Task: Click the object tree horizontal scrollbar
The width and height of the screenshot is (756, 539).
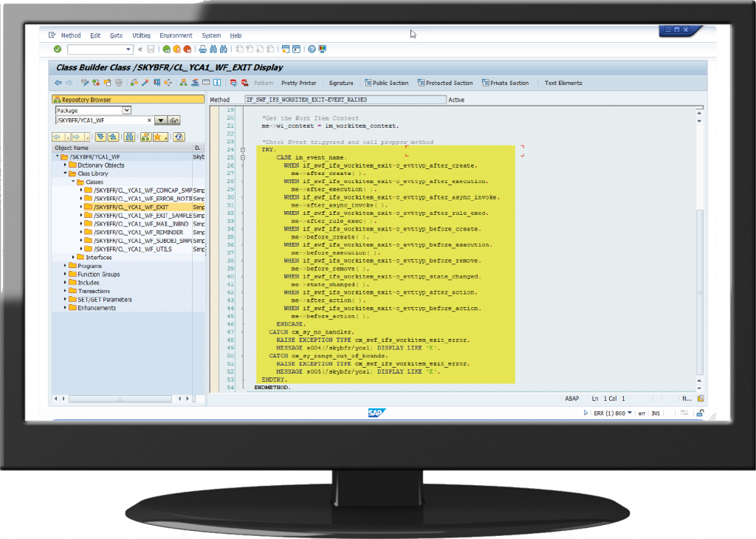Action: pos(120,399)
